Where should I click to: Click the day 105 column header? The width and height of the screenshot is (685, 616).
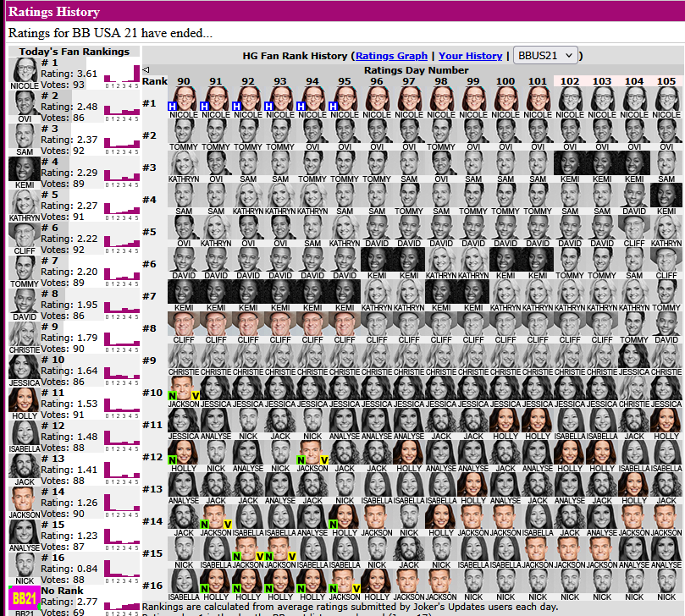click(666, 81)
